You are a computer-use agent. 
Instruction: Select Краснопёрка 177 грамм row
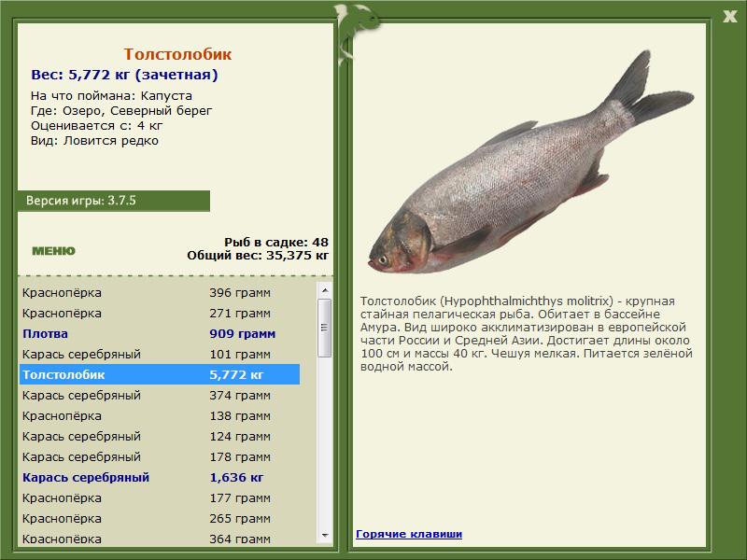tap(160, 498)
